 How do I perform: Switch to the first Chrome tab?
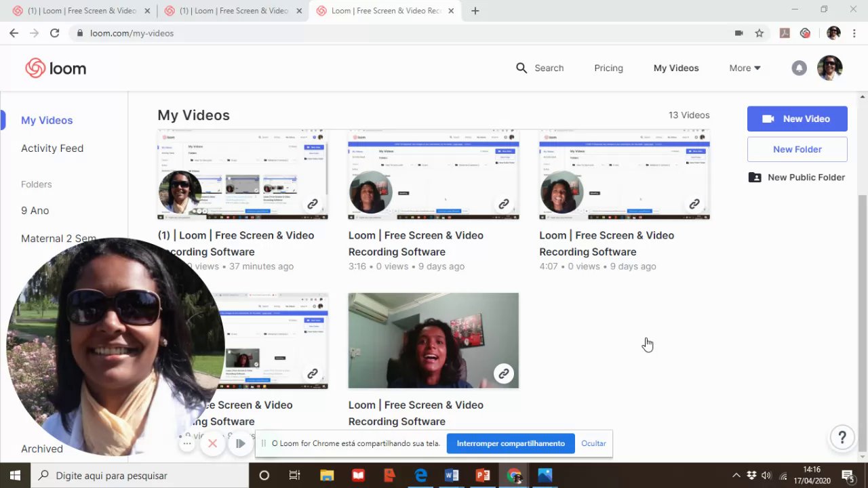[x=81, y=11]
